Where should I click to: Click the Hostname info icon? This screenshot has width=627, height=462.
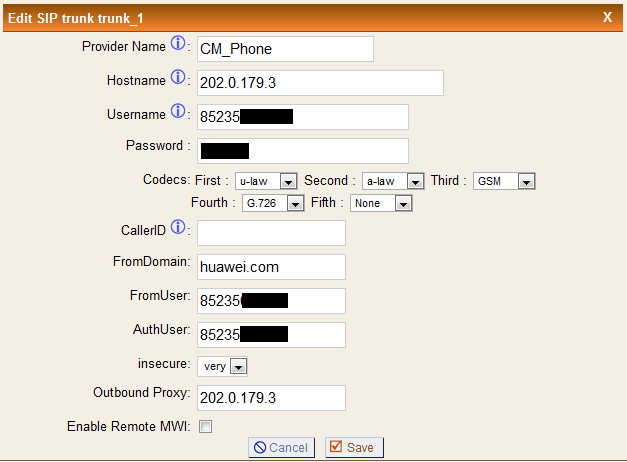178,77
